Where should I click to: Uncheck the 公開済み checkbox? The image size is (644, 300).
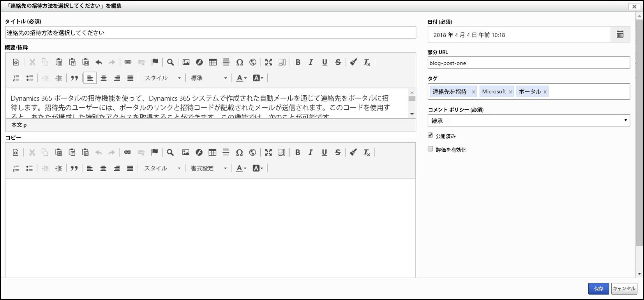[x=431, y=135]
